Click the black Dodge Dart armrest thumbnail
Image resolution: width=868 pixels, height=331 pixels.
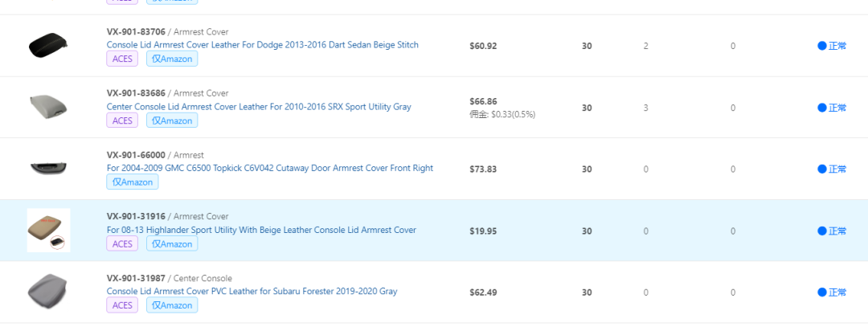(48, 45)
